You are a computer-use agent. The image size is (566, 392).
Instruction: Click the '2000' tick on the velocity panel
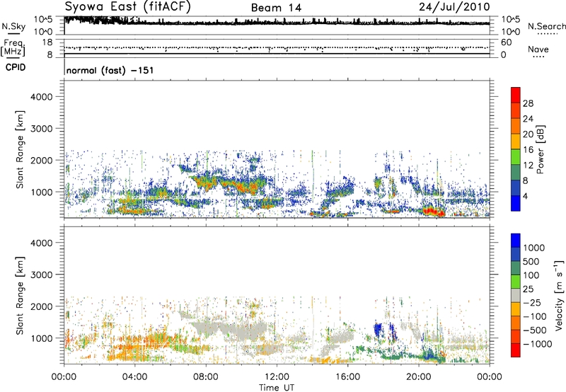42,306
